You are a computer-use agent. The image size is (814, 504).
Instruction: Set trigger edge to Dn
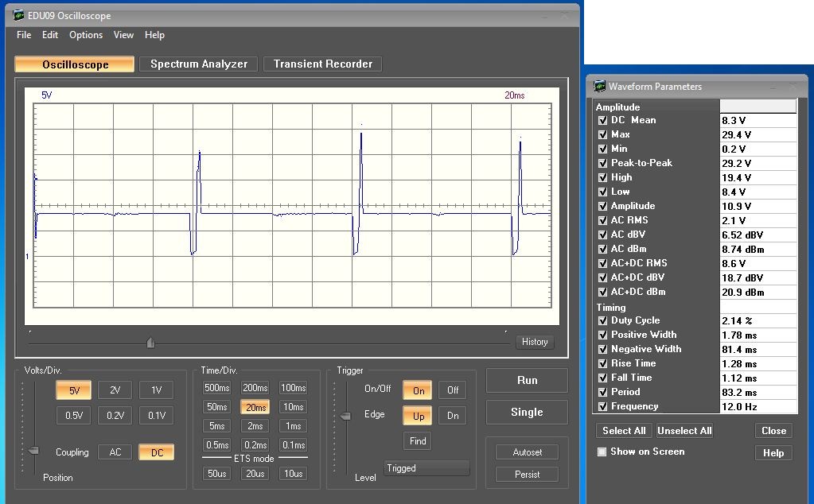click(453, 416)
